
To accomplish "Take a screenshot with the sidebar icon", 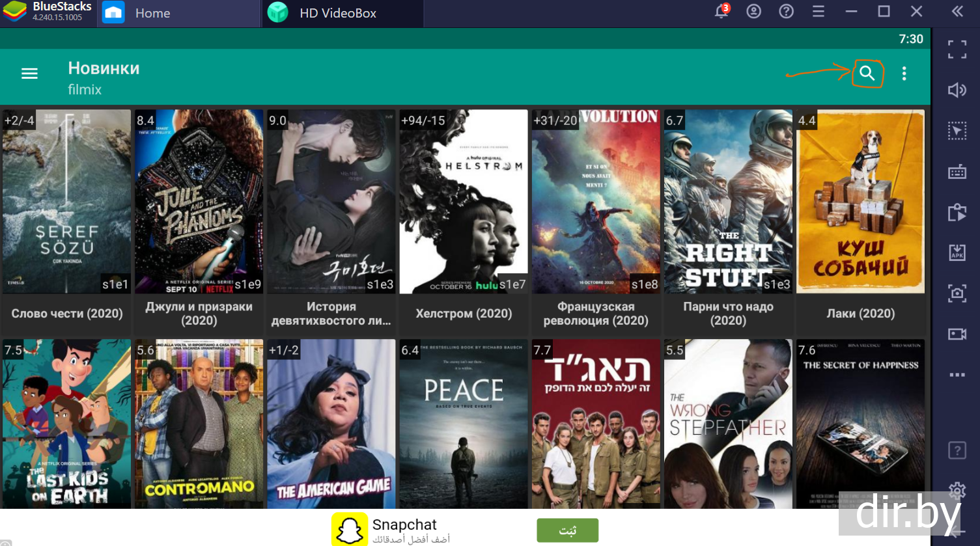I will pyautogui.click(x=957, y=293).
